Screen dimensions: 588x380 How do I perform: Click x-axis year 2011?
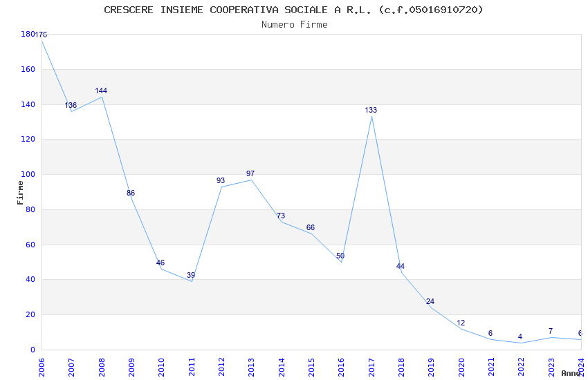click(192, 368)
